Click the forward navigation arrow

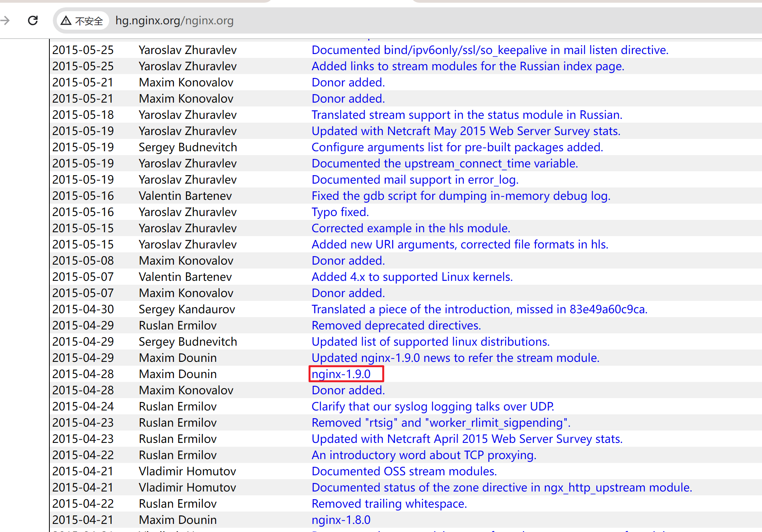(5, 20)
